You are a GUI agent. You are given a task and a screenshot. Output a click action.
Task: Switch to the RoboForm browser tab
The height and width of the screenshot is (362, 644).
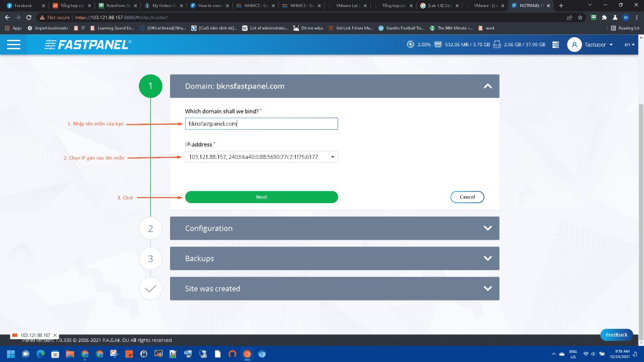point(117,6)
